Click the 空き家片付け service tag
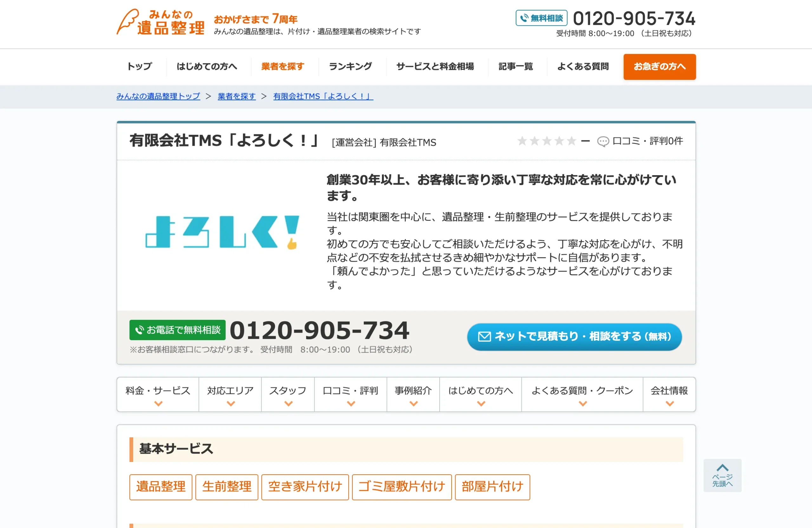 pos(305,487)
